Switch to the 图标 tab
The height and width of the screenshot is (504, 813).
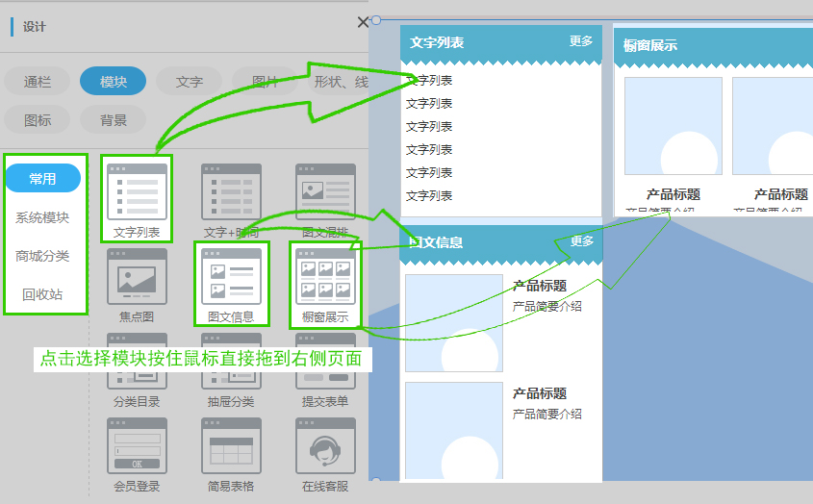click(38, 120)
